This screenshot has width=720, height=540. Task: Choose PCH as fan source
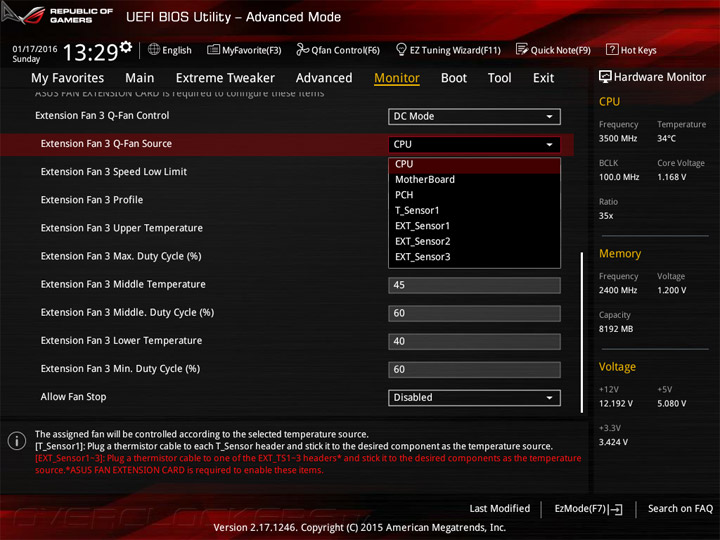tap(474, 195)
